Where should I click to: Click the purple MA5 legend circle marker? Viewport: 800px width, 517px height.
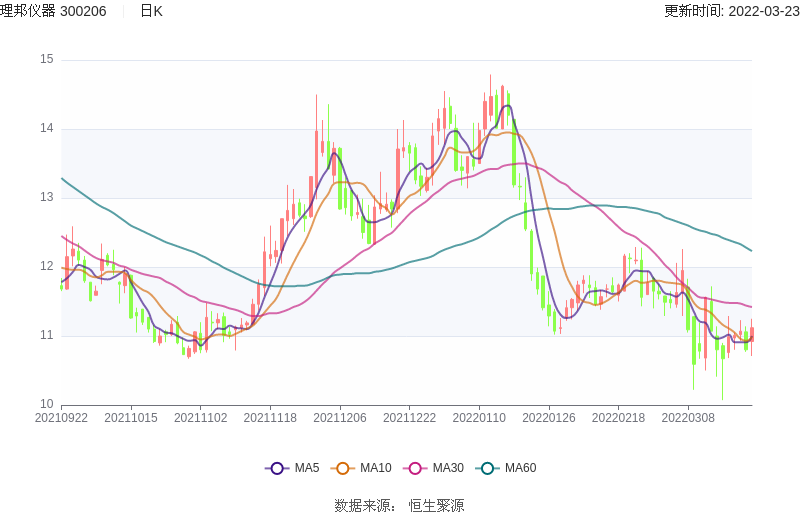pos(277,468)
